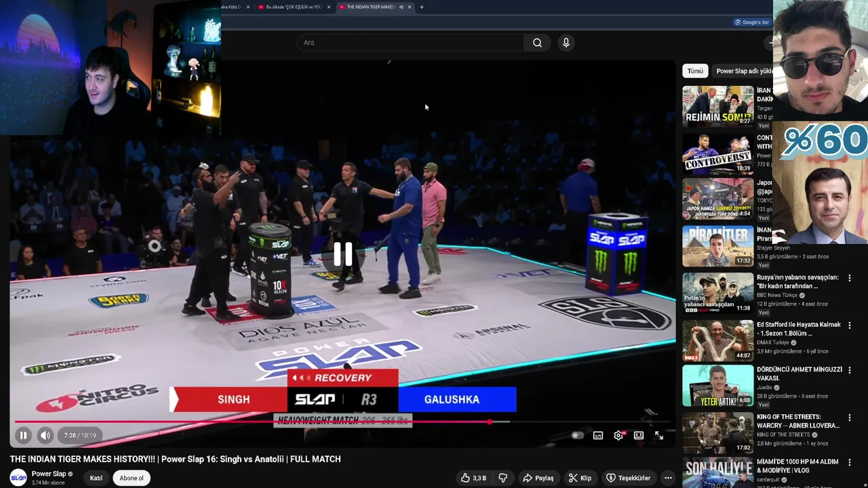
Task: Switch to theater mode with the rectangle icon
Action: (x=639, y=436)
